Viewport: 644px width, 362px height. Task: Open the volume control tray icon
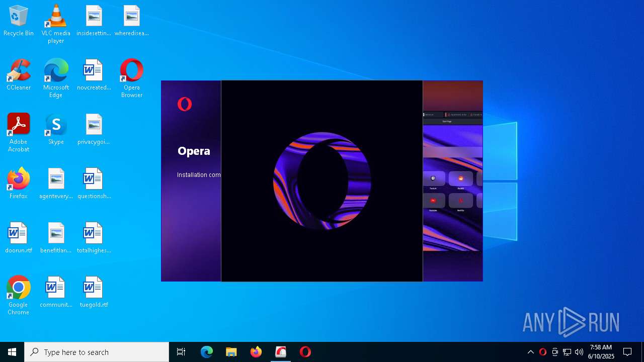[x=579, y=352]
